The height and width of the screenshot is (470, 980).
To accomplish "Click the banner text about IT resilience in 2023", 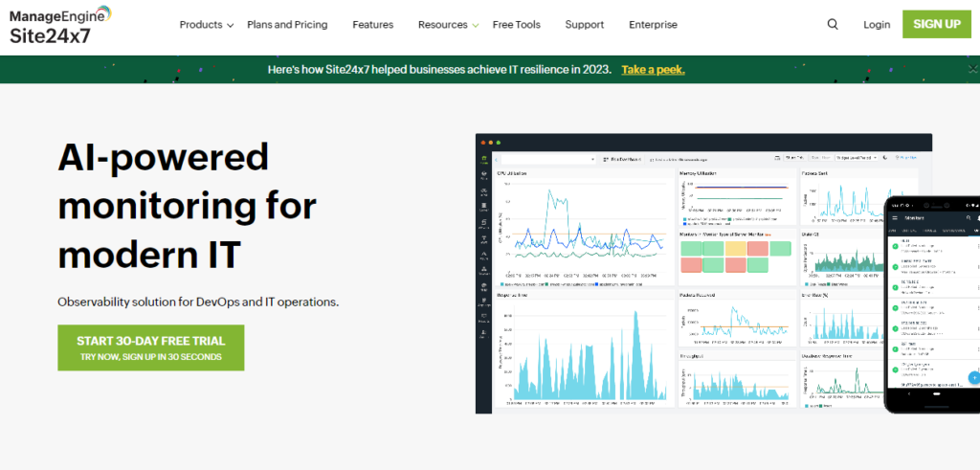I will [x=439, y=69].
